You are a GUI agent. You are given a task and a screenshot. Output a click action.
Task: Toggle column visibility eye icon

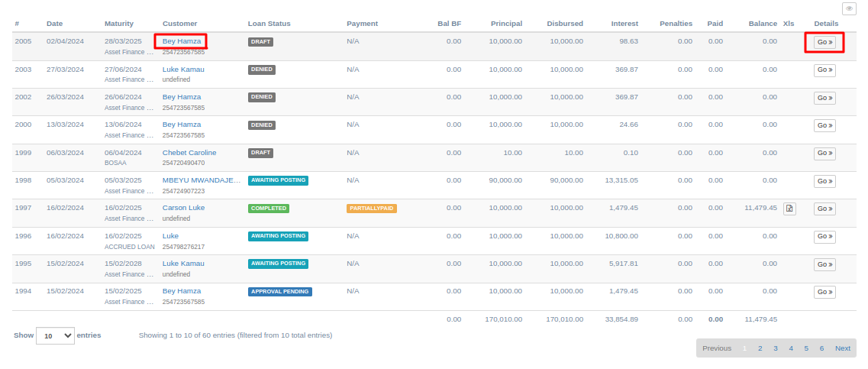pos(849,9)
